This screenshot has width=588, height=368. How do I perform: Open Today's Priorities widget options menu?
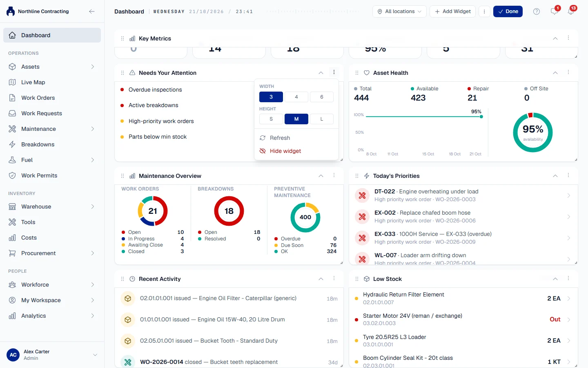[568, 175]
